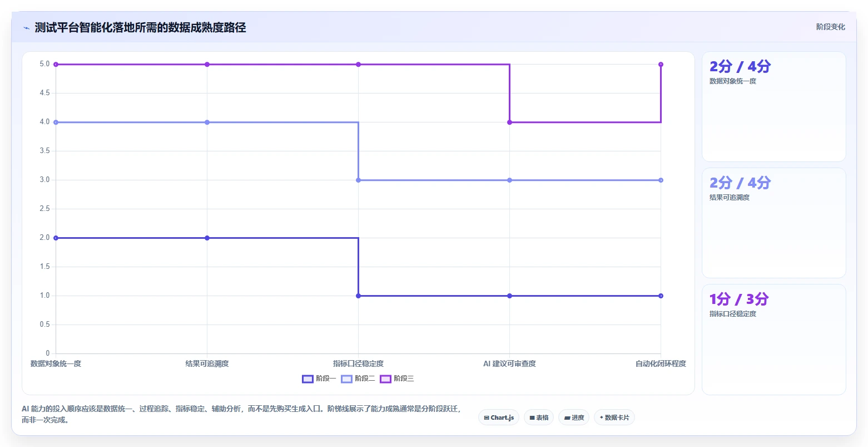This screenshot has height=447, width=868.
Task: Select 阶段三 point at 数据对象统一度 (5.0)
Action: (x=56, y=65)
